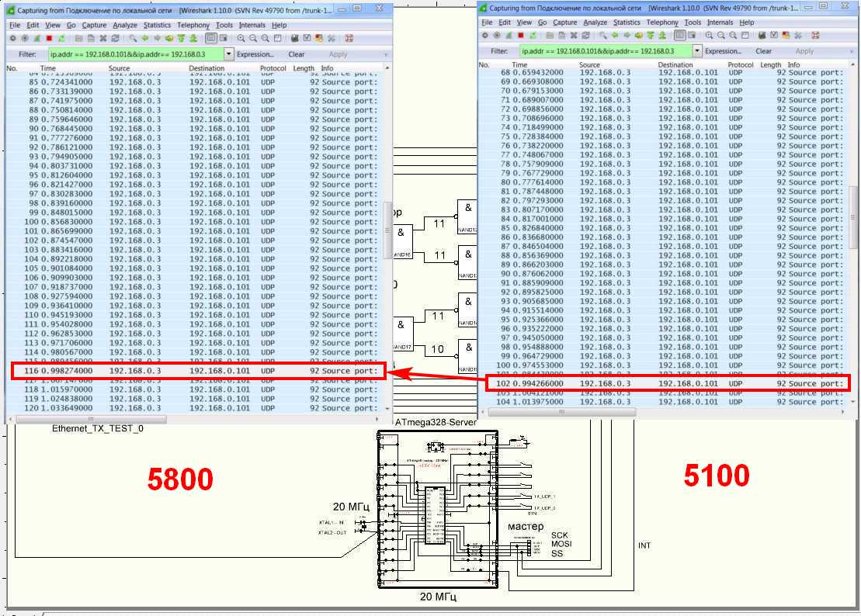Select packet 102 row in right window
861x616 pixels.
pos(668,383)
